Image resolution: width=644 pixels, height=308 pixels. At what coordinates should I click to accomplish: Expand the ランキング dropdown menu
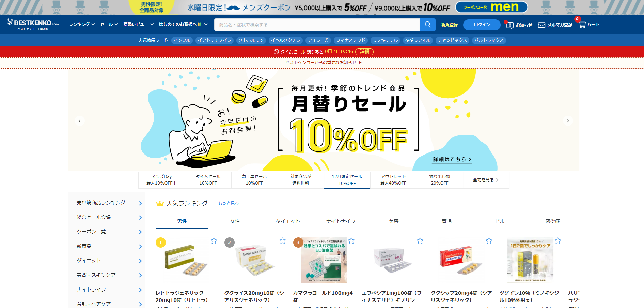tap(82, 24)
